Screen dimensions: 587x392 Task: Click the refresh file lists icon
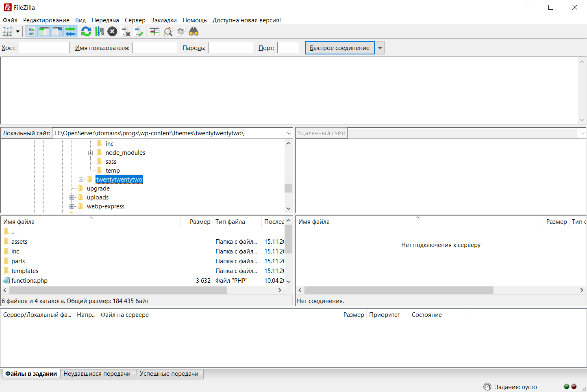click(x=86, y=32)
